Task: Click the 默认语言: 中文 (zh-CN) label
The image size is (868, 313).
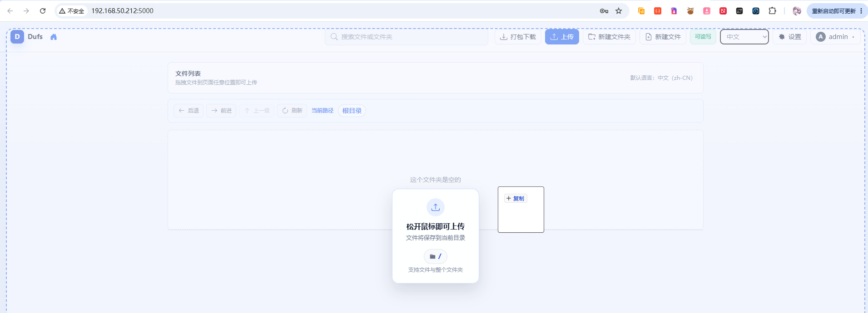Action: pos(661,78)
